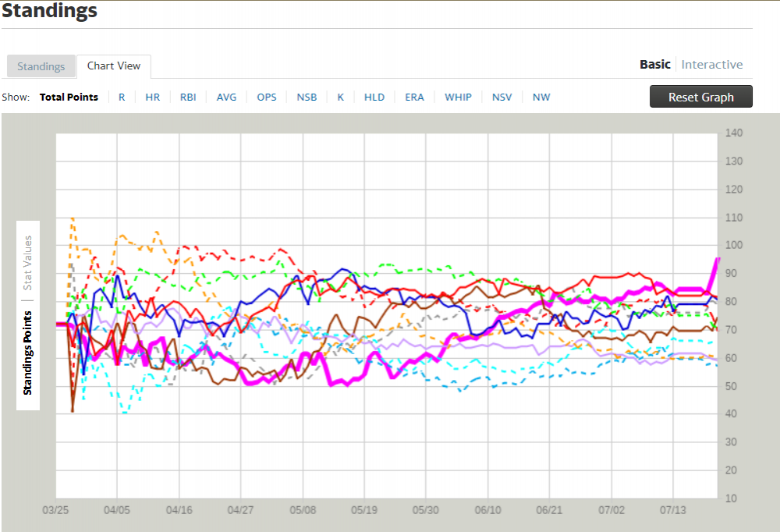
Task: Display the HR stat chart
Action: [153, 98]
